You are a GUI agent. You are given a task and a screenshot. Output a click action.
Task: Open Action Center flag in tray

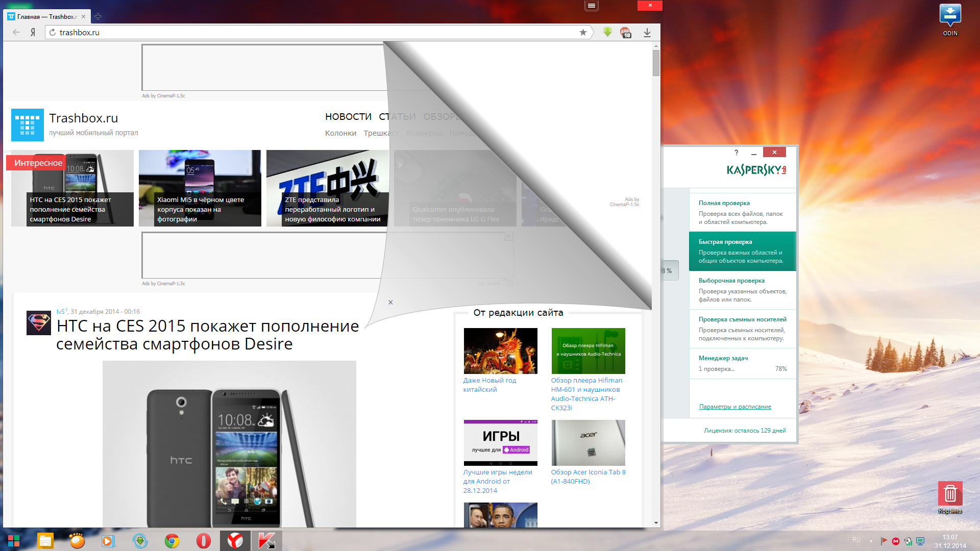(x=884, y=541)
